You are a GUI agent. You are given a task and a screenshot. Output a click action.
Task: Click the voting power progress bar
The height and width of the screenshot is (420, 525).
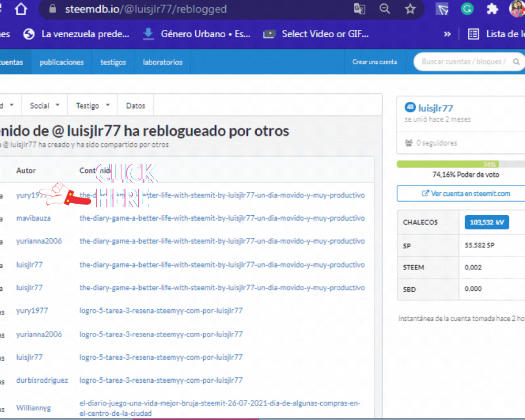pos(461,164)
